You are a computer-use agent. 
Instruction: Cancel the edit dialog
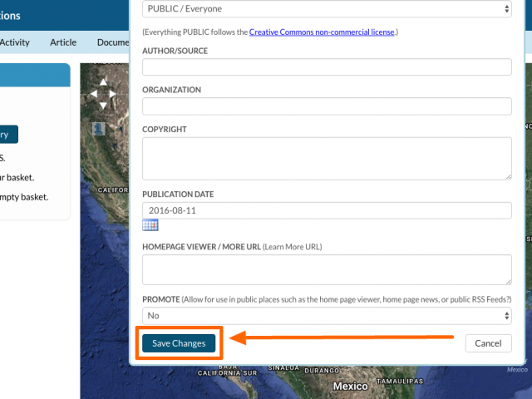[x=488, y=343]
